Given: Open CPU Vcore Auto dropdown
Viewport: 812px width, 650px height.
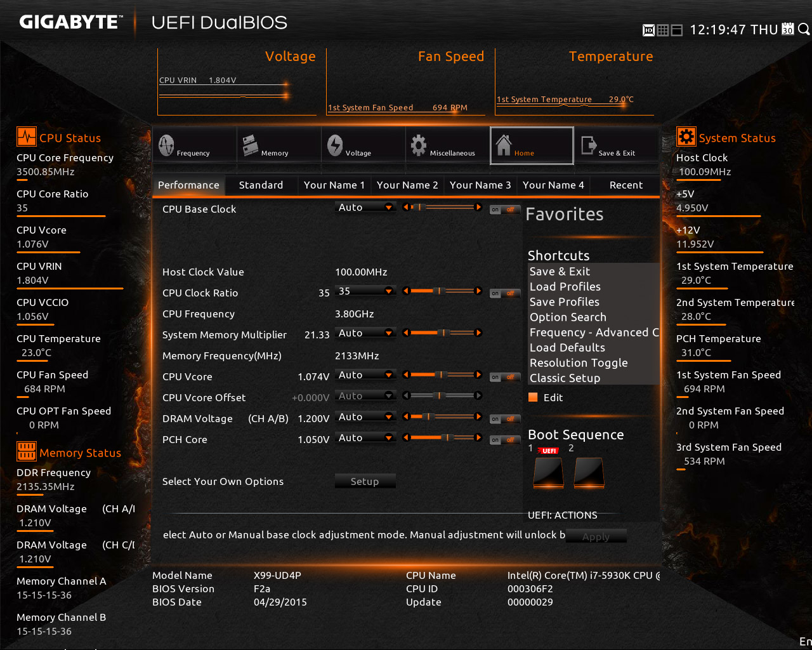Looking at the screenshot, I should coord(365,375).
